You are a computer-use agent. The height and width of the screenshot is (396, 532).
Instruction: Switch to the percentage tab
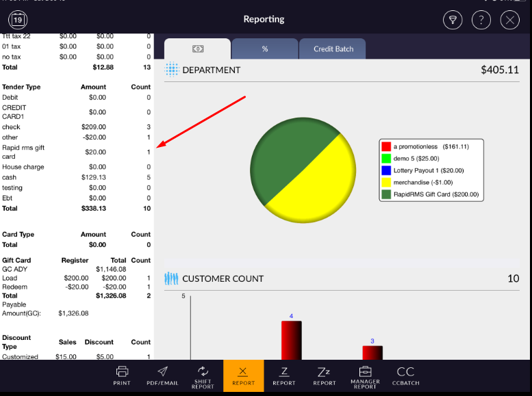(x=264, y=49)
